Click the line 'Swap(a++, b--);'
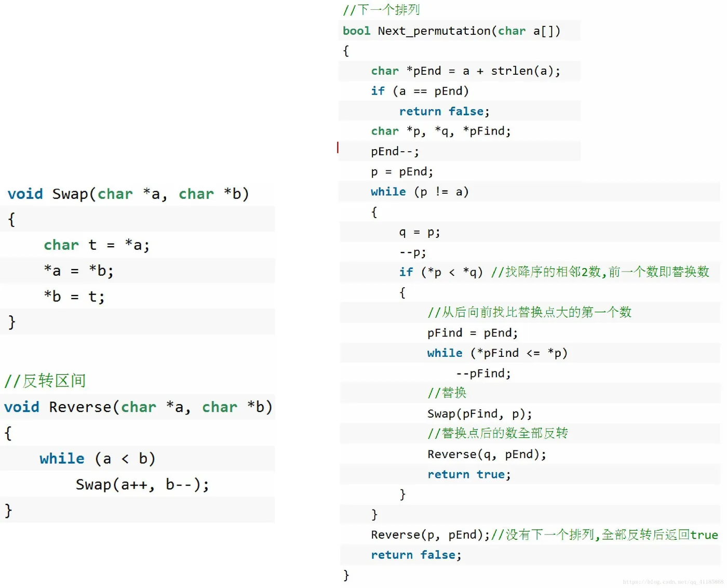This screenshot has width=727, height=588. (x=142, y=484)
